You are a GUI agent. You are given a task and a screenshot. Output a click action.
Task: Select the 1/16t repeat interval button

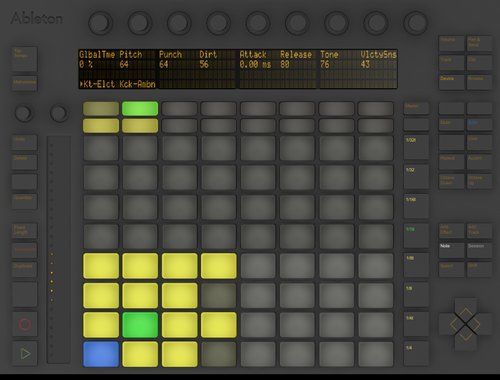click(x=416, y=207)
